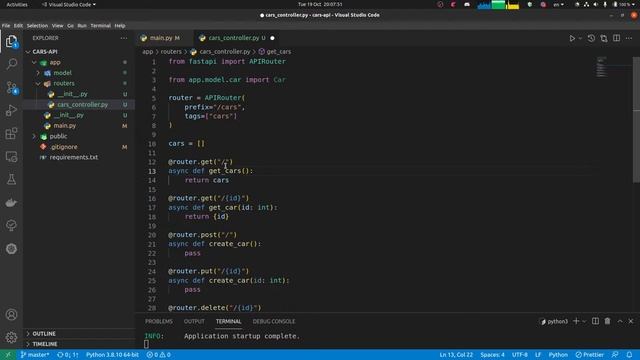
Task: Close cars_controller.py tab via unsaved dot
Action: [272, 38]
